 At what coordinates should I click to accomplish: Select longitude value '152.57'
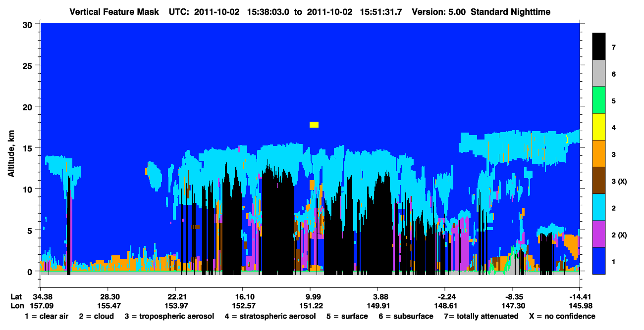[243, 306]
